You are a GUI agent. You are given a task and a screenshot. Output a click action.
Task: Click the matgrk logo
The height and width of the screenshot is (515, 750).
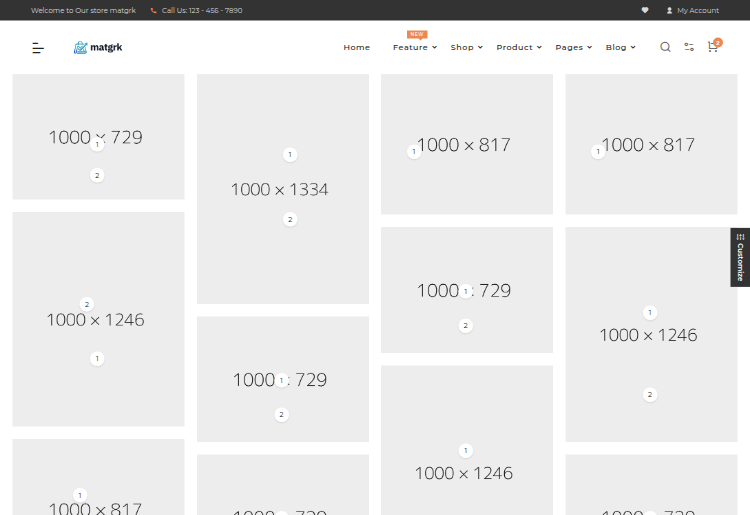(98, 47)
